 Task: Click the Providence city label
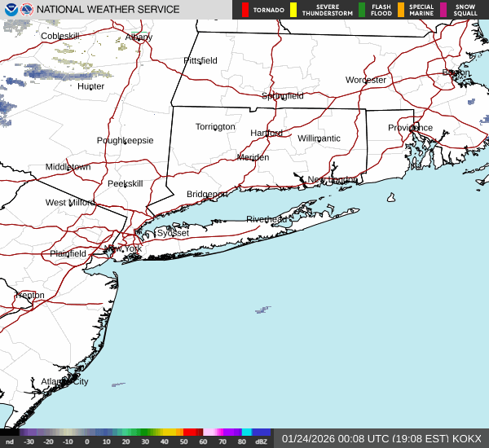pyautogui.click(x=410, y=128)
